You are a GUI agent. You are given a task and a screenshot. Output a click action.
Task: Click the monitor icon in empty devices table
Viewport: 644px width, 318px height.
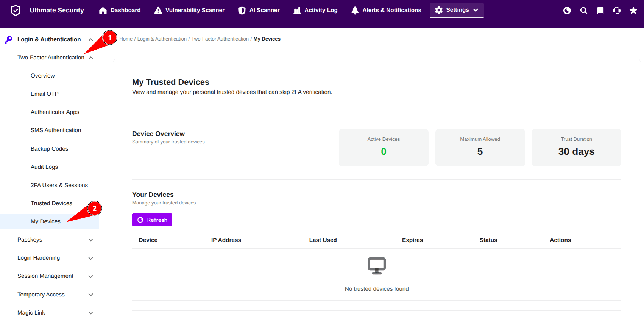point(377,266)
